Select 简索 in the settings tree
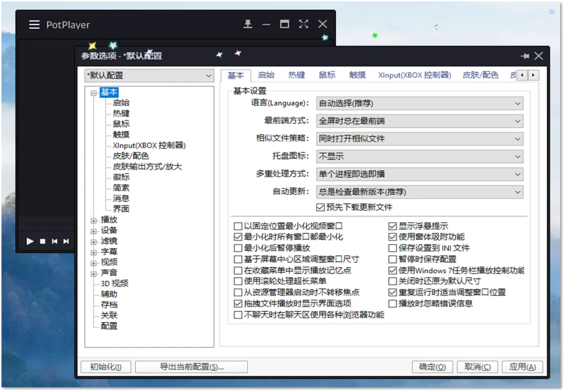565x392 pixels. click(121, 188)
